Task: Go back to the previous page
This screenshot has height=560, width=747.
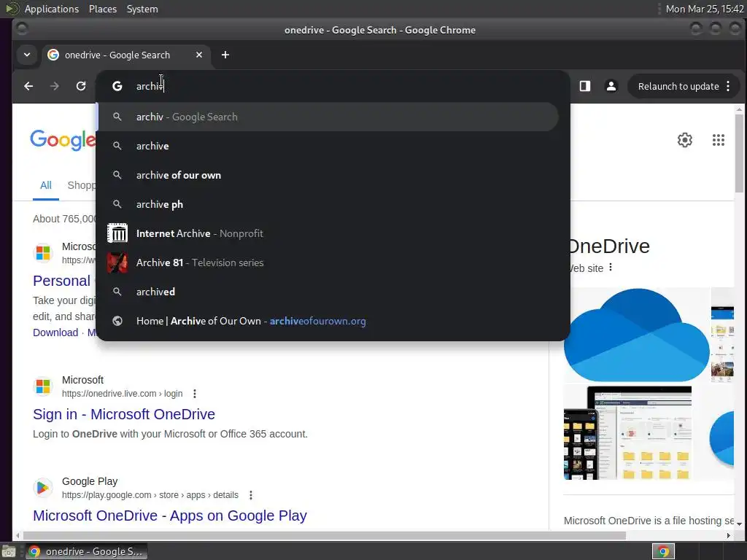Action: (28, 86)
